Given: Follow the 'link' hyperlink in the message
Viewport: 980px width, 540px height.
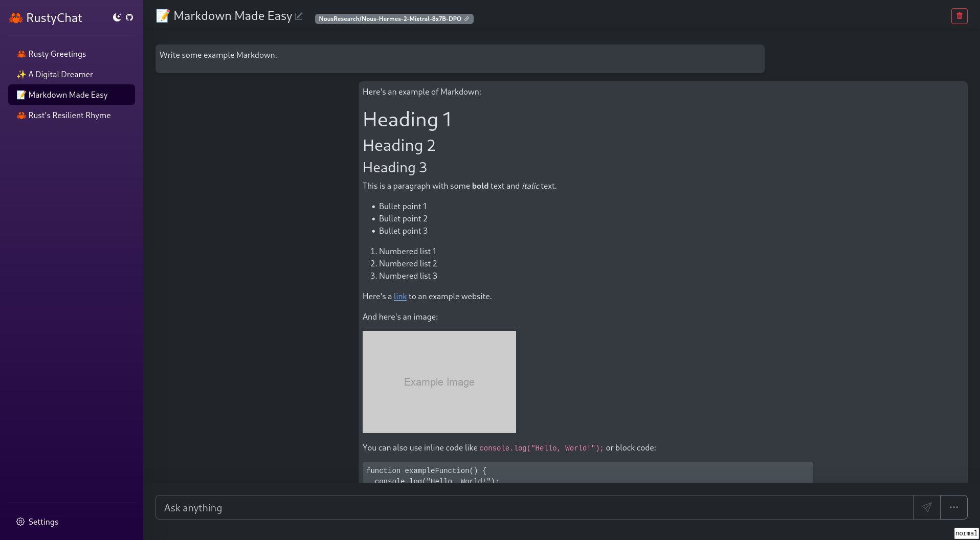Looking at the screenshot, I should click(400, 296).
